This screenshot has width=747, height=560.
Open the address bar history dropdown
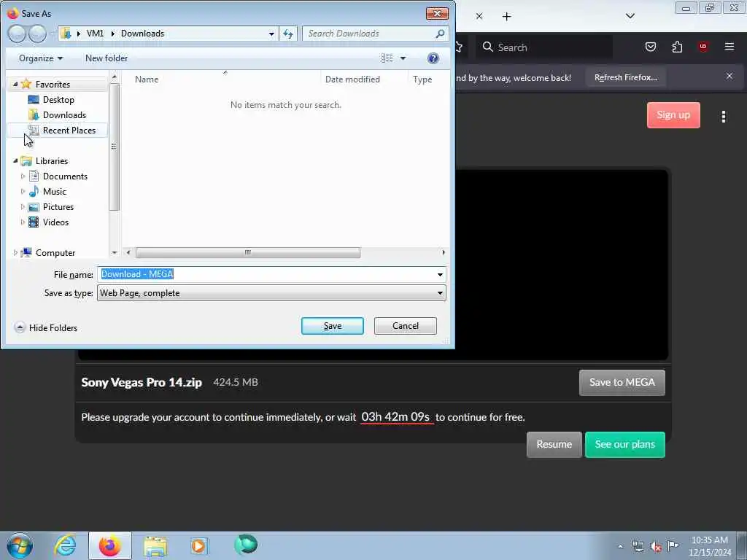click(271, 34)
